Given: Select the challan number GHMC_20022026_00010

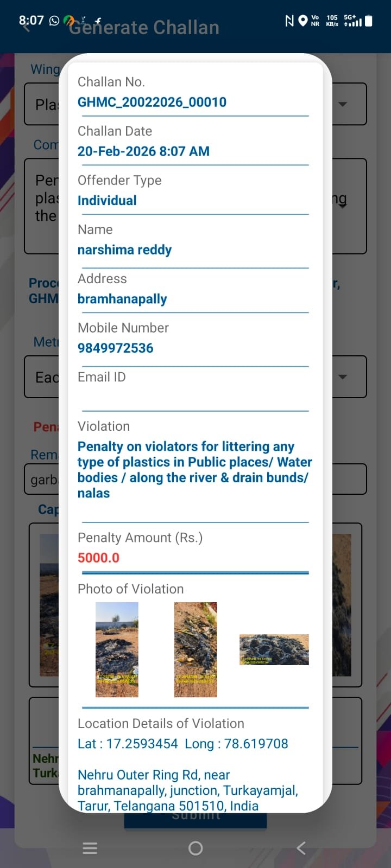Looking at the screenshot, I should 152,103.
